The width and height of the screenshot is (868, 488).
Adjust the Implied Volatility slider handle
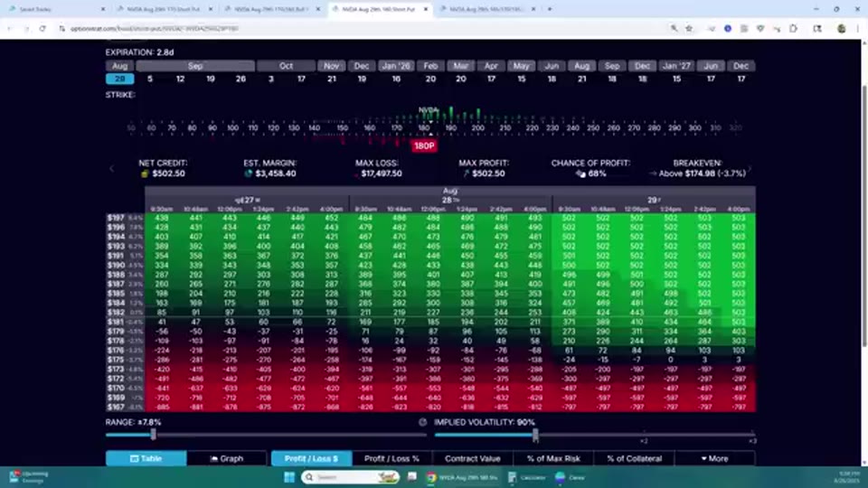coord(535,435)
